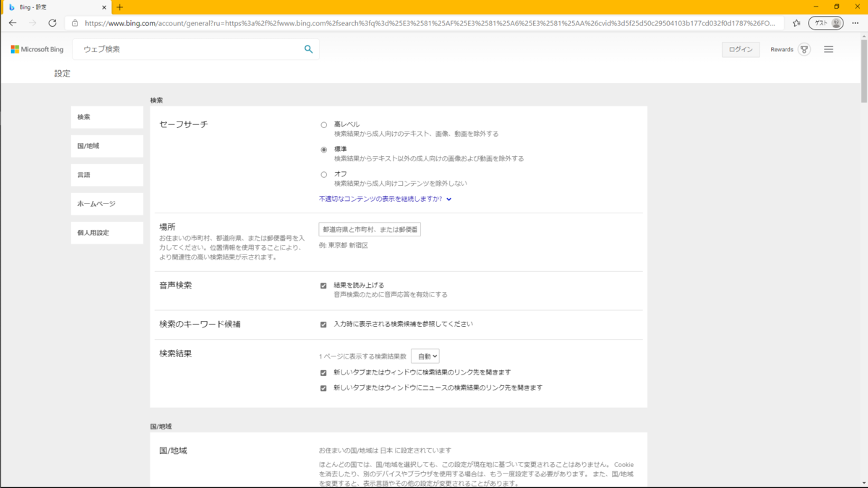Viewport: 868px width, 488px height.
Task: Expand the inappropriate content question chevron
Action: [x=449, y=199]
